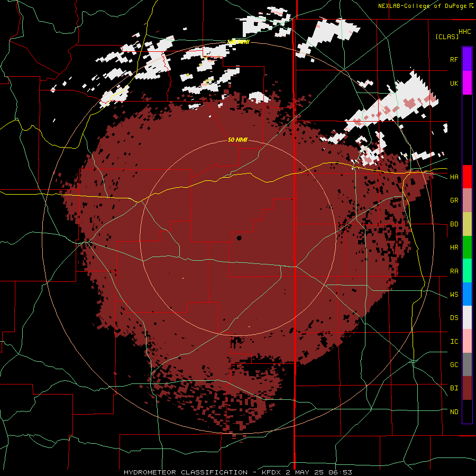Click the RF legend label
Viewport: 476px width, 476px height.
(x=454, y=59)
